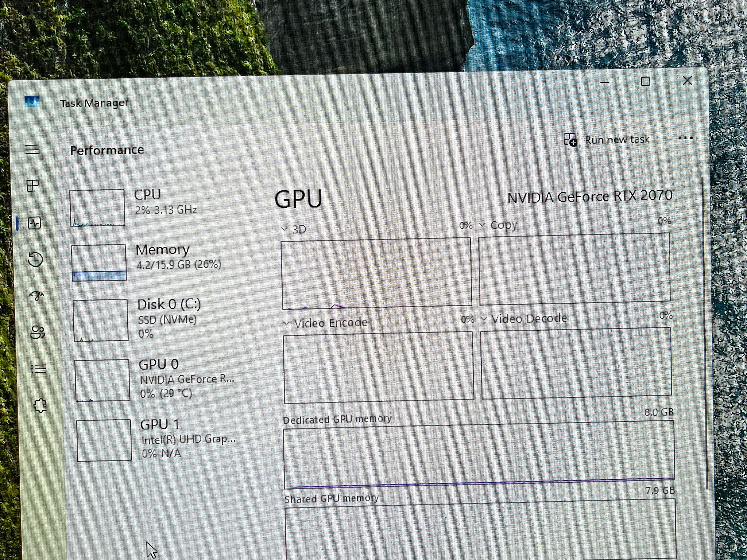Viewport: 747px width, 560px height.
Task: Click the 7.9 GB shared memory value
Action: [660, 491]
